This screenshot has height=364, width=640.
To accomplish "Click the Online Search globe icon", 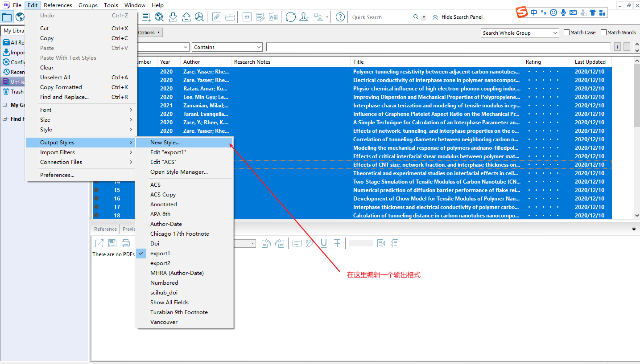I will coord(159,17).
